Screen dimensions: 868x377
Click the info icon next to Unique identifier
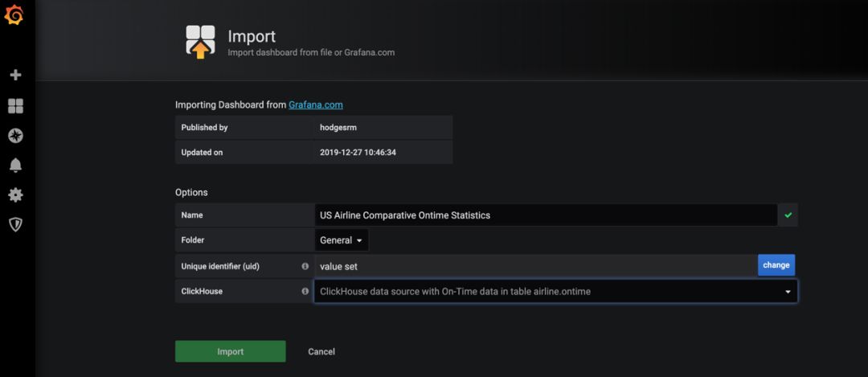[305, 266]
